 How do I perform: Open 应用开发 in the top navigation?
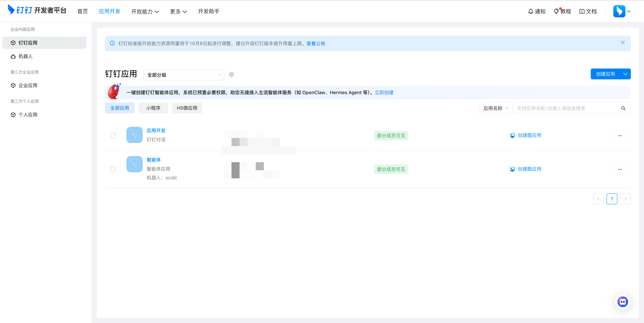(x=110, y=11)
